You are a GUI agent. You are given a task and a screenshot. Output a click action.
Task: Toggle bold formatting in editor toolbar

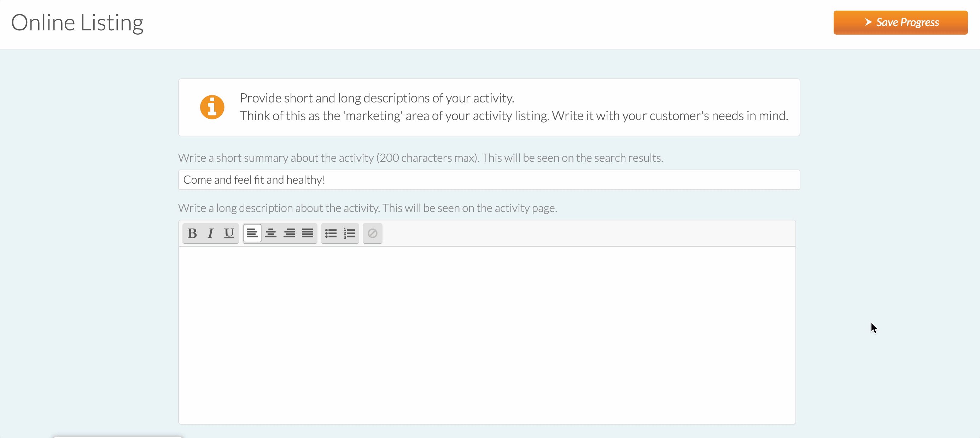192,233
